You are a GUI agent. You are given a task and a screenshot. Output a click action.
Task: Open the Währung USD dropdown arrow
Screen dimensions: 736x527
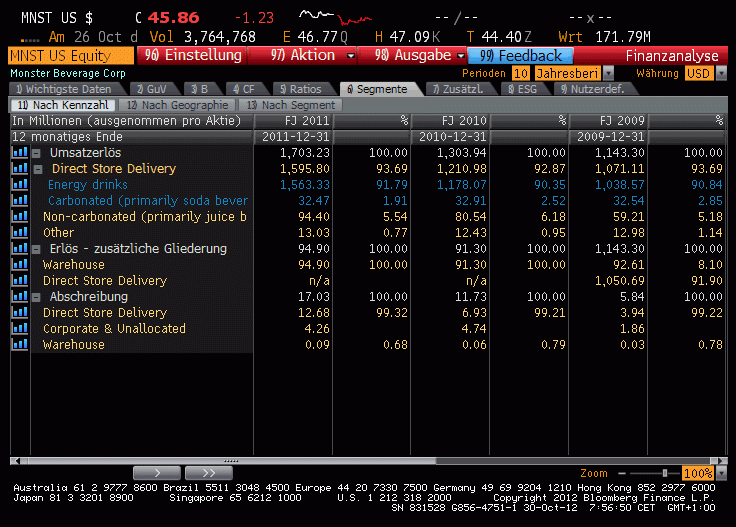(x=721, y=73)
